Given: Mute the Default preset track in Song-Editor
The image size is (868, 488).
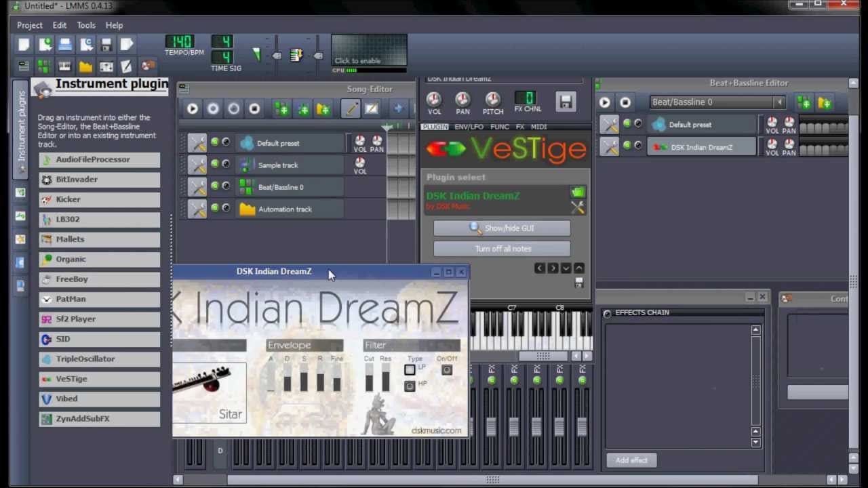Looking at the screenshot, I should [x=215, y=142].
